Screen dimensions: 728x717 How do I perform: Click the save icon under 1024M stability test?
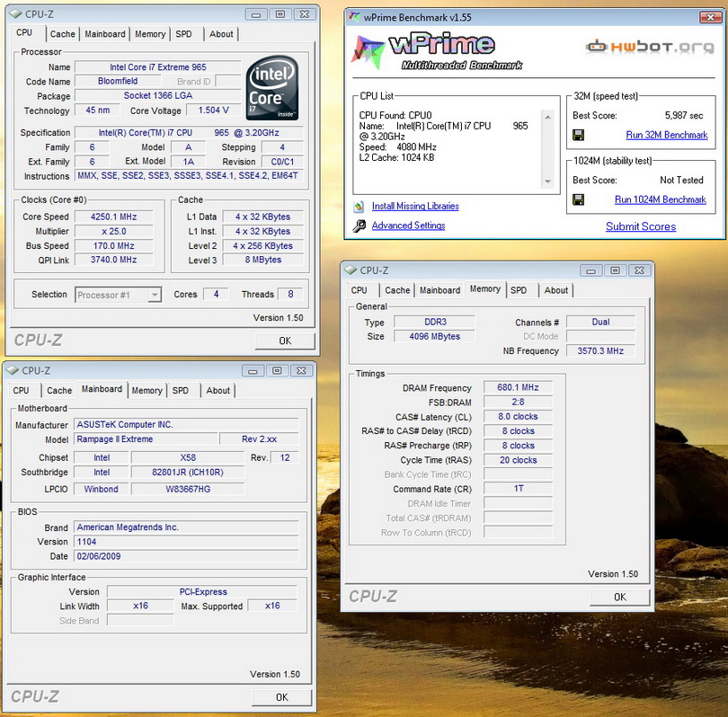(579, 199)
